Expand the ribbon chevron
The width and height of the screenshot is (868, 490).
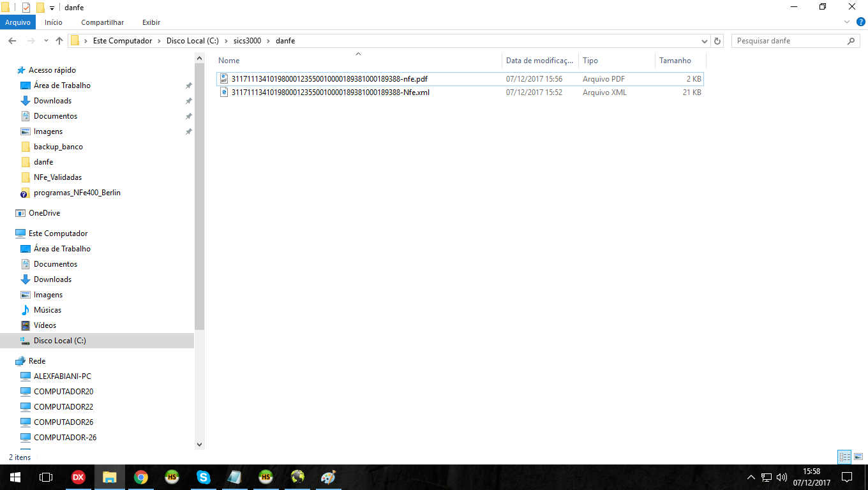coord(848,22)
